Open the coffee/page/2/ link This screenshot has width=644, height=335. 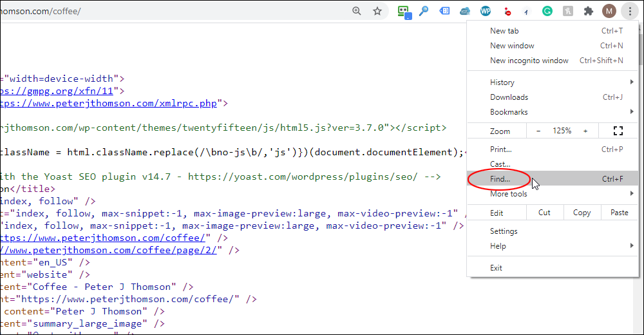108,251
